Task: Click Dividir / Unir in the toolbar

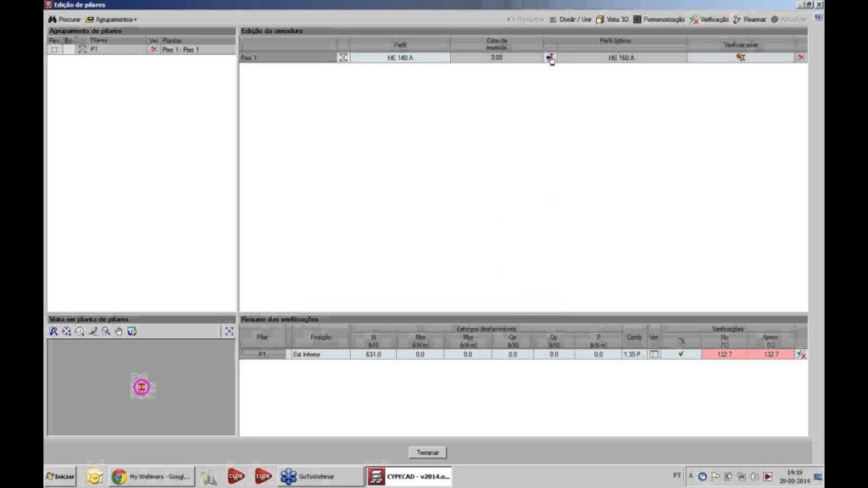Action: click(x=570, y=19)
